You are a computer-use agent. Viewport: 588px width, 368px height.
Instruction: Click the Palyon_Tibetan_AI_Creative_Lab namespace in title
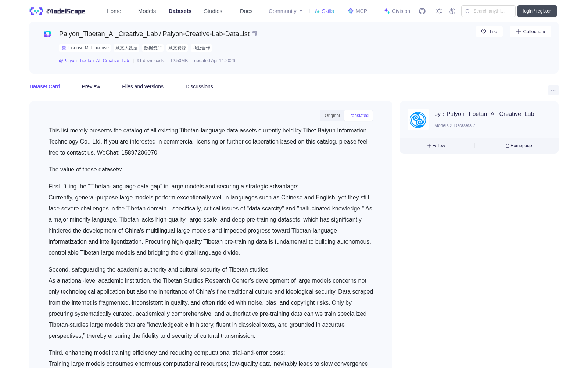pos(108,34)
